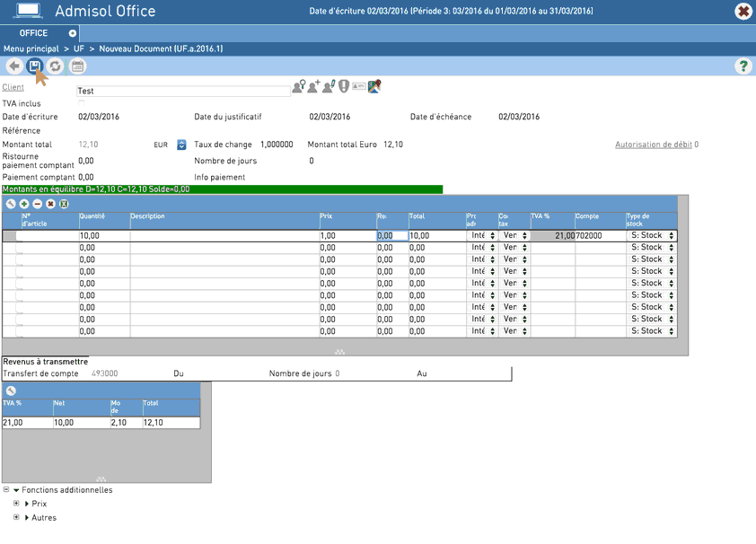756x544 pixels.
Task: Click the line table's vertical scrollbar
Action: 682,275
